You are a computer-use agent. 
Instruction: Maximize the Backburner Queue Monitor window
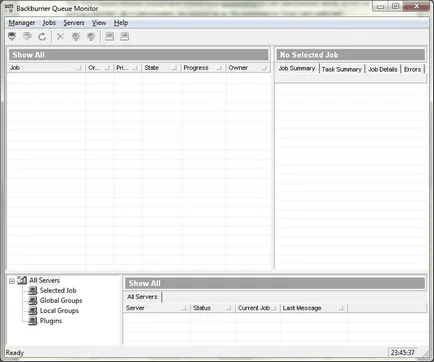coord(395,6)
